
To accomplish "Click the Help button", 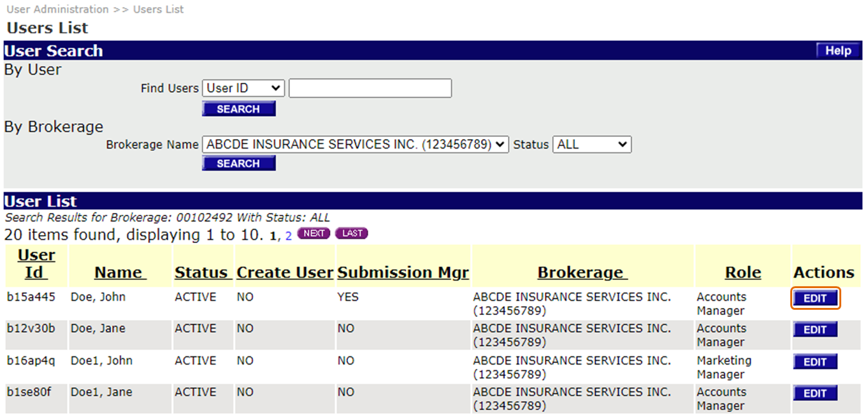I will point(838,51).
